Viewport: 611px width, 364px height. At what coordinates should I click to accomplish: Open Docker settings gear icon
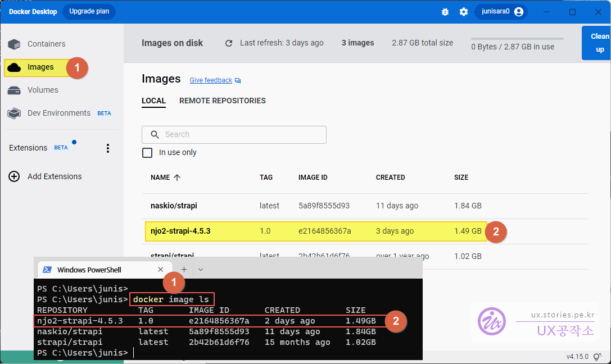463,12
